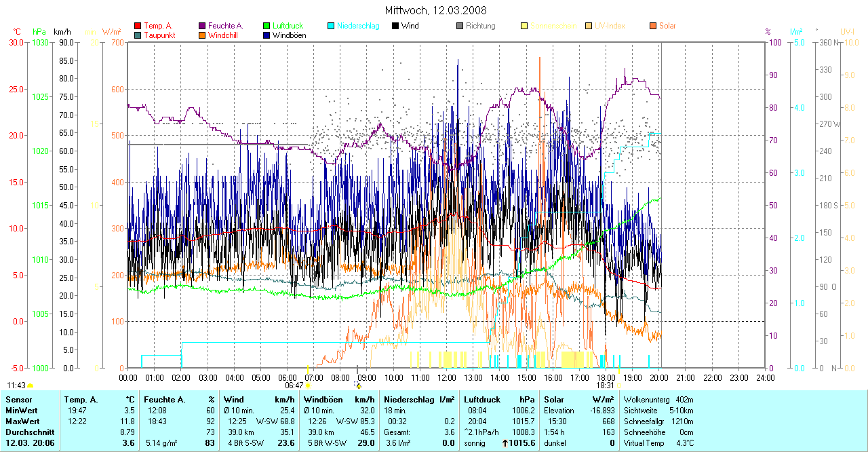Click the sunrise marker at 06:47

point(309,385)
